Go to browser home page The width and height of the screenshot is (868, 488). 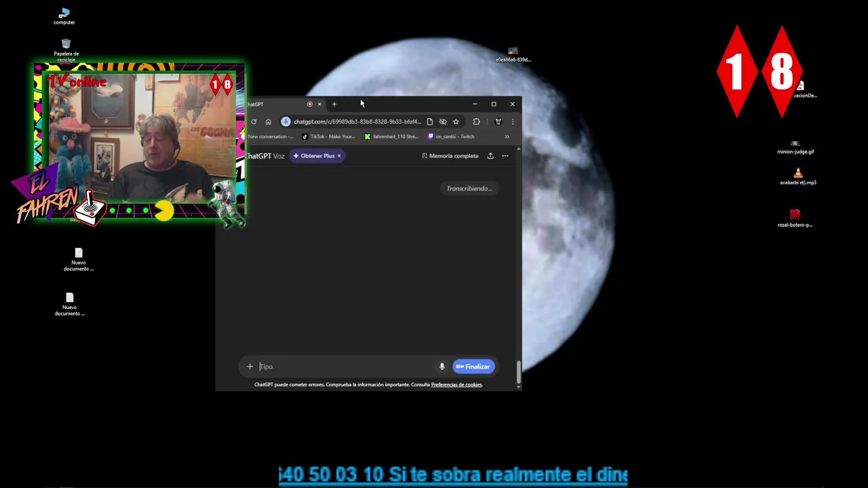pyautogui.click(x=268, y=122)
